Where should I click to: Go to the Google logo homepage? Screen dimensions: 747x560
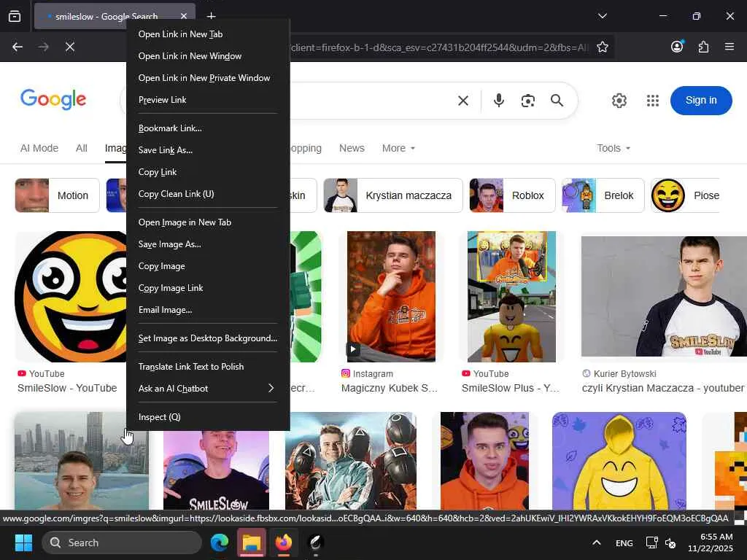click(53, 99)
